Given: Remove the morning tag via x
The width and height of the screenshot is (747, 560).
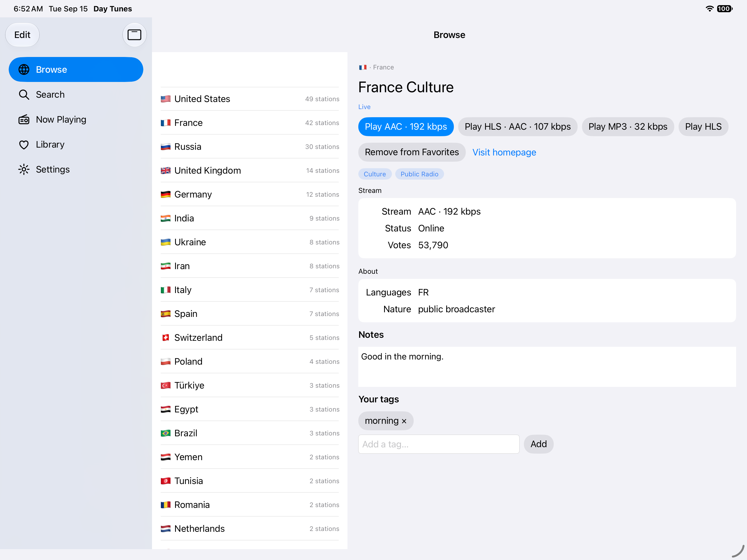Looking at the screenshot, I should pyautogui.click(x=404, y=421).
